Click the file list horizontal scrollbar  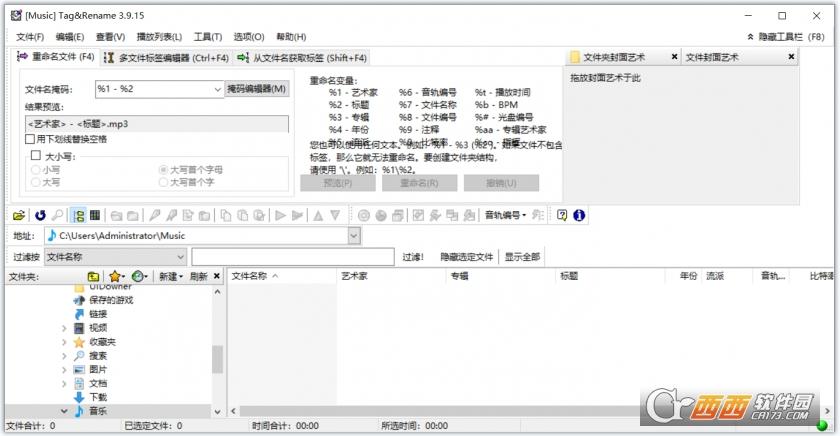click(530, 411)
